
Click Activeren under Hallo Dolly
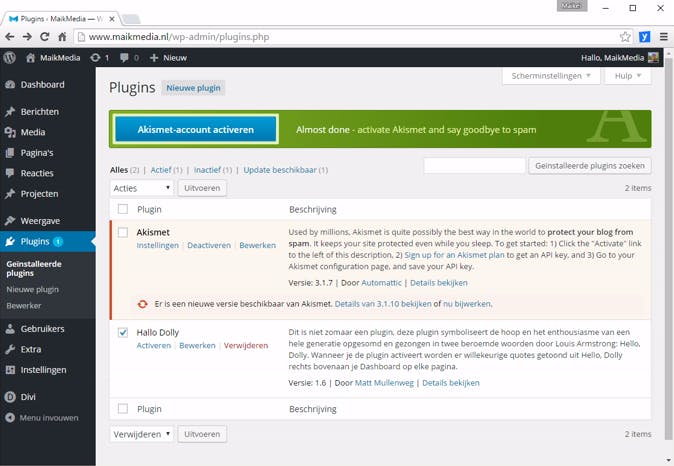(x=153, y=346)
